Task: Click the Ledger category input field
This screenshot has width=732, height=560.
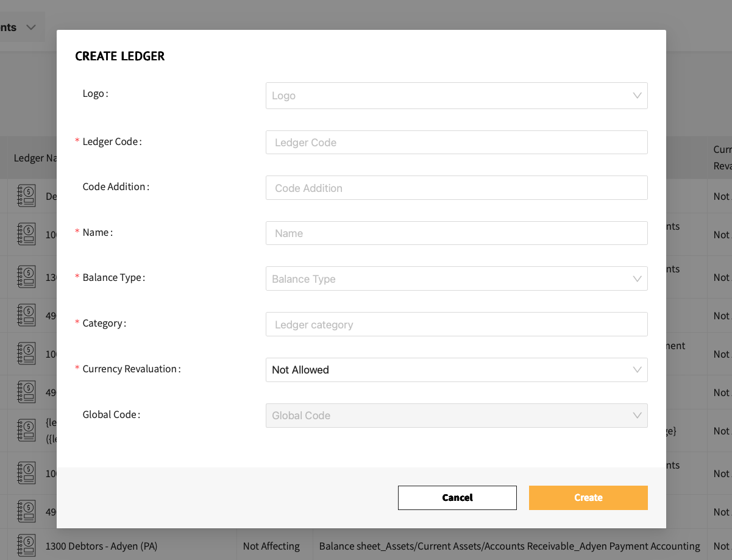Action: (x=457, y=324)
